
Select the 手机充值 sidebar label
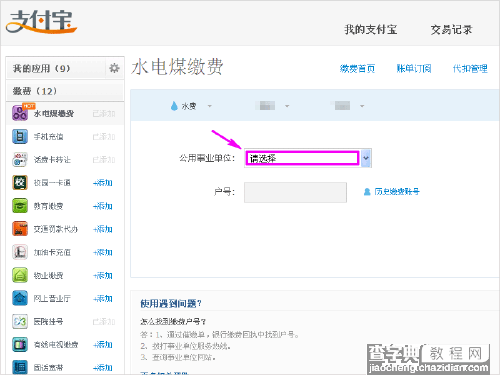[x=48, y=137]
